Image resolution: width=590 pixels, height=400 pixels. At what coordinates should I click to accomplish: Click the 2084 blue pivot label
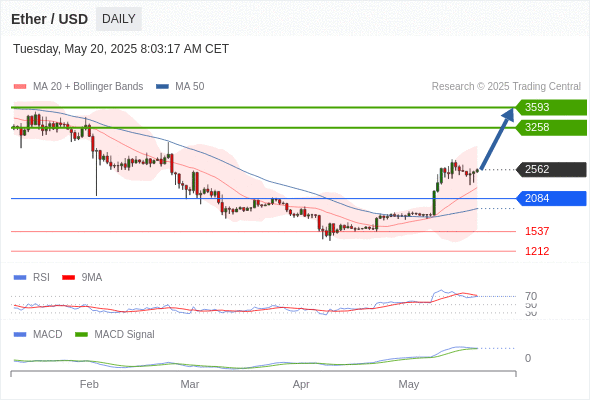pos(551,198)
